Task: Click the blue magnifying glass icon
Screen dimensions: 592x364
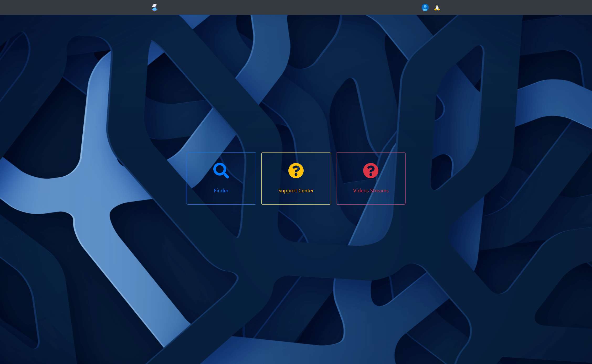Action: coord(221,171)
